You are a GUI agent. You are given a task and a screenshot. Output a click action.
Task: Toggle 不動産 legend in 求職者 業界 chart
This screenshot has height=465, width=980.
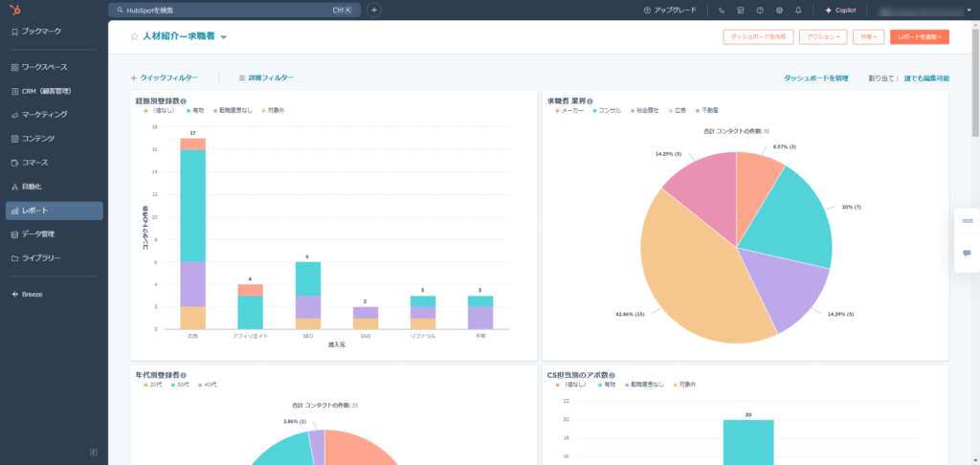click(x=707, y=111)
